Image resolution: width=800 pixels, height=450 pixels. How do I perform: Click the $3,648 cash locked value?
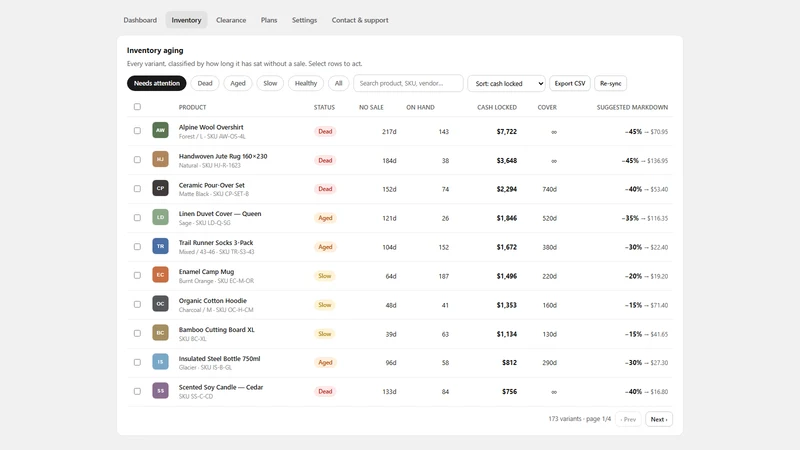point(507,160)
